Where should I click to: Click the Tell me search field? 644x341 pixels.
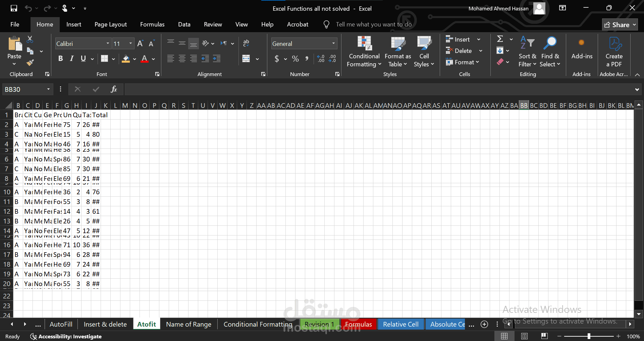click(x=374, y=24)
